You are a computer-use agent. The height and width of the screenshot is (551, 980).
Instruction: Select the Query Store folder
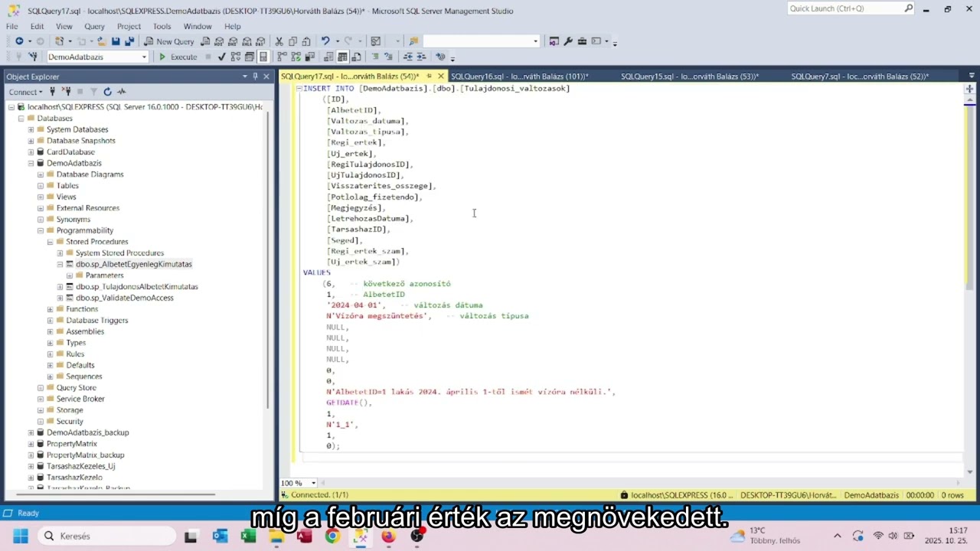tap(76, 388)
